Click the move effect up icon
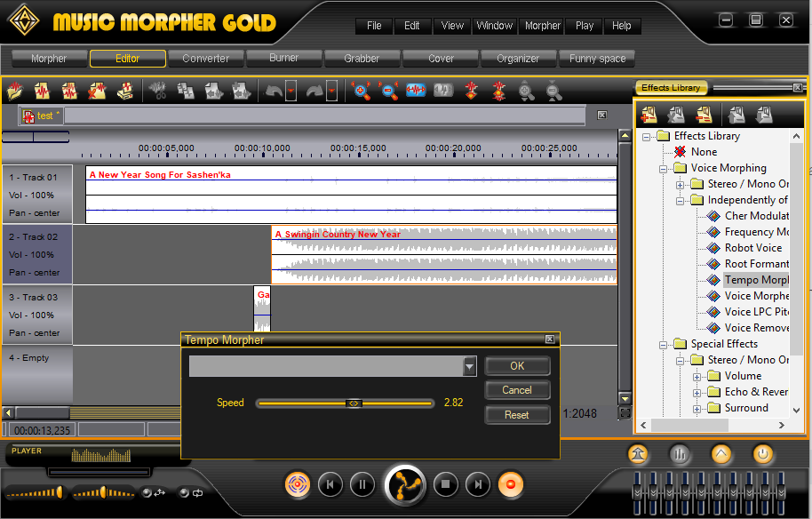 tap(736, 115)
